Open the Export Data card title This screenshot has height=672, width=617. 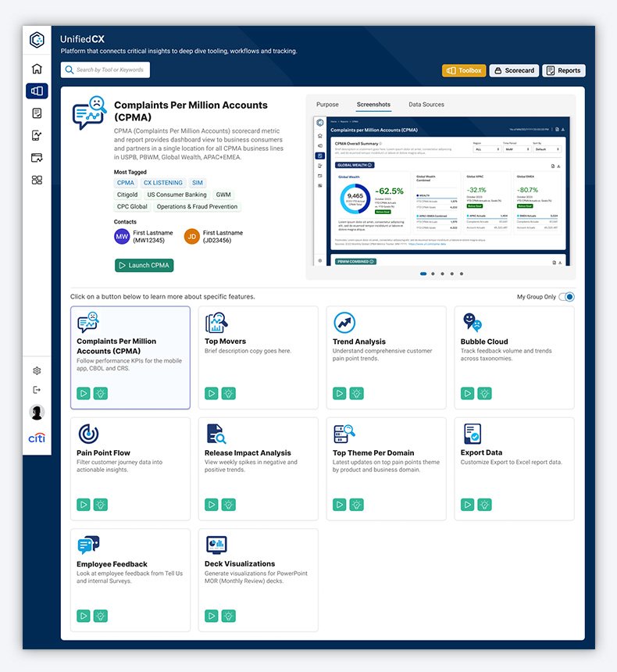[481, 452]
